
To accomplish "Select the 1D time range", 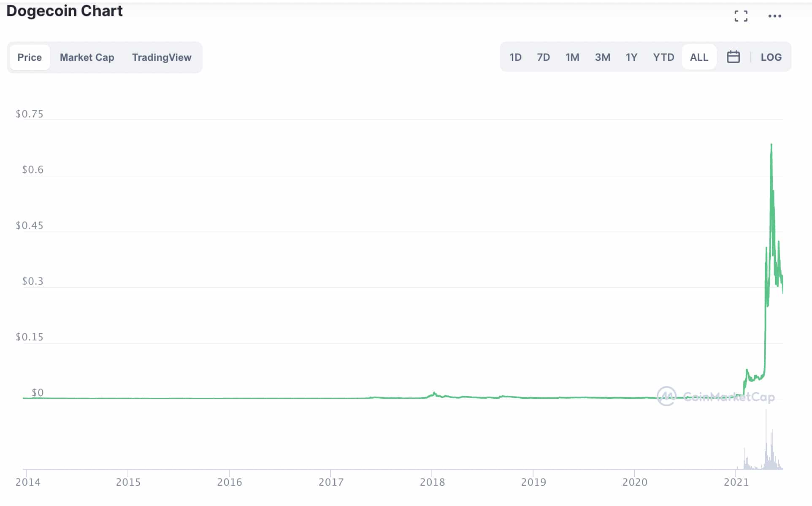I will [x=515, y=57].
